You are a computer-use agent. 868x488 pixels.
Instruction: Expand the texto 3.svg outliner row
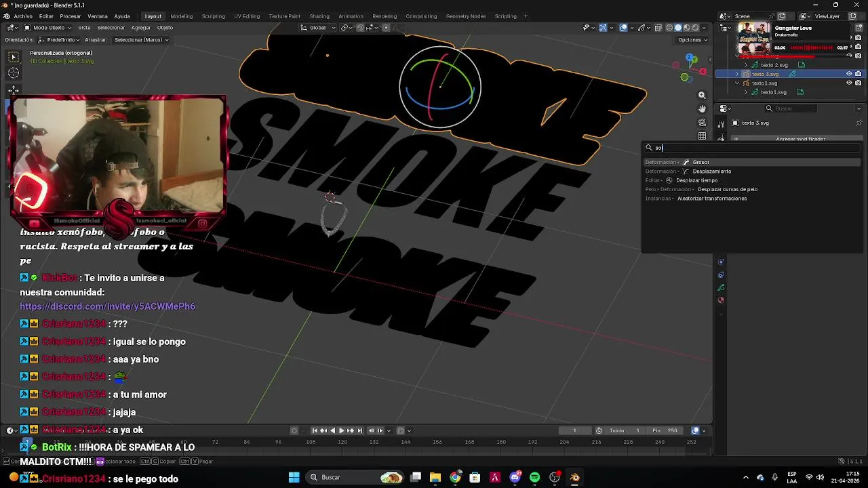tap(737, 74)
